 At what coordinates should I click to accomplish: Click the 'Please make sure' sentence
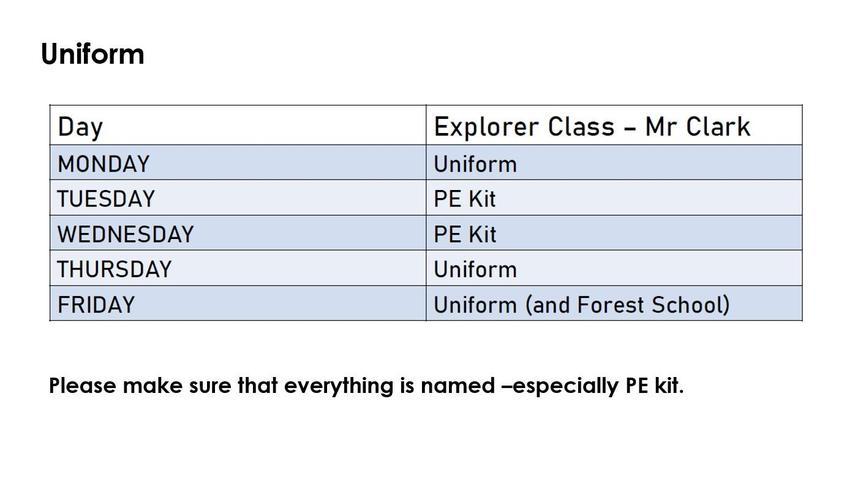[366, 386]
